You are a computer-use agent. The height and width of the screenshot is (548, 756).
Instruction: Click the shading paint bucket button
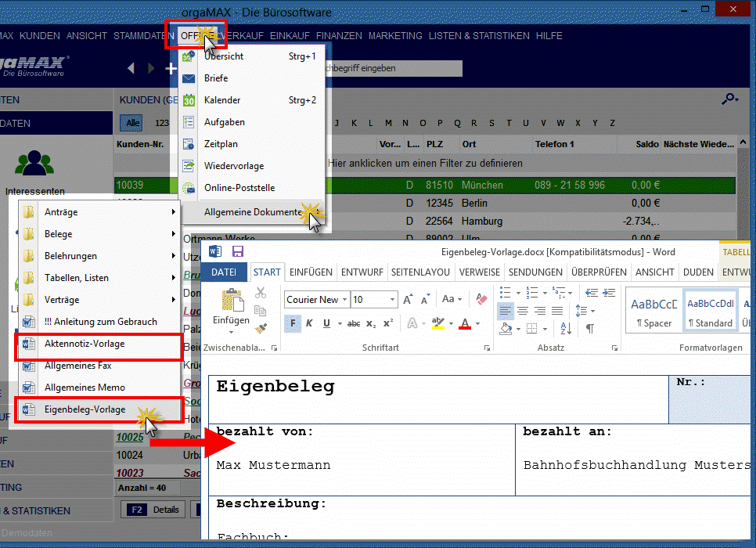[506, 329]
